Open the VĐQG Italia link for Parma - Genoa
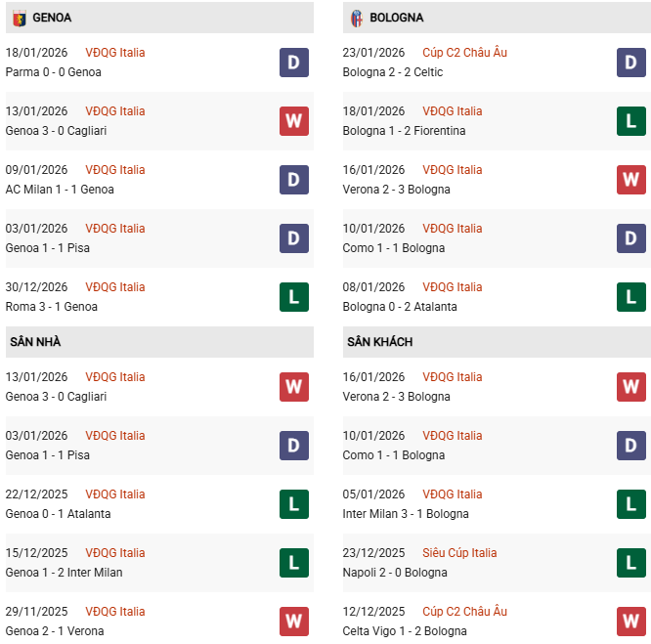Viewport: 651px width, 644px height. tap(114, 53)
